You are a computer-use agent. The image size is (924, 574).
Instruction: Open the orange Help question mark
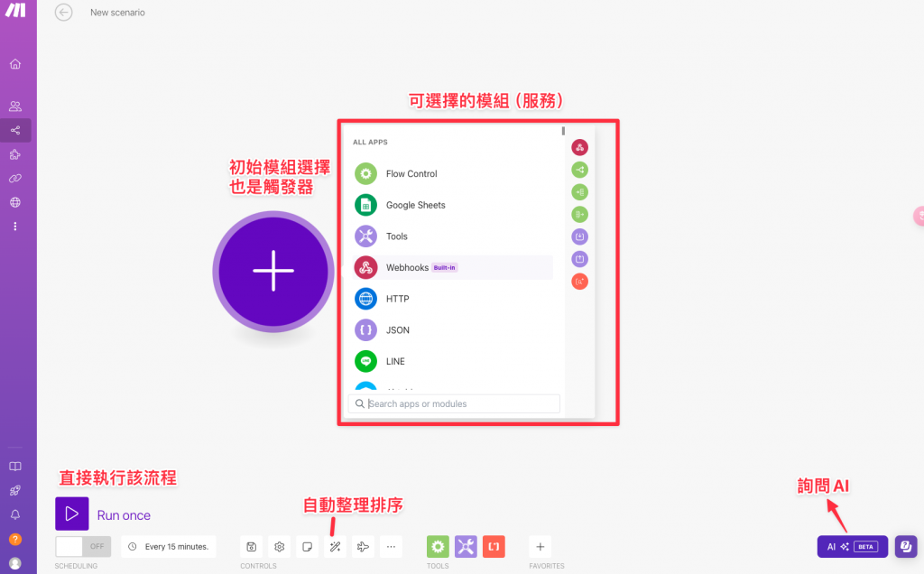pyautogui.click(x=15, y=539)
